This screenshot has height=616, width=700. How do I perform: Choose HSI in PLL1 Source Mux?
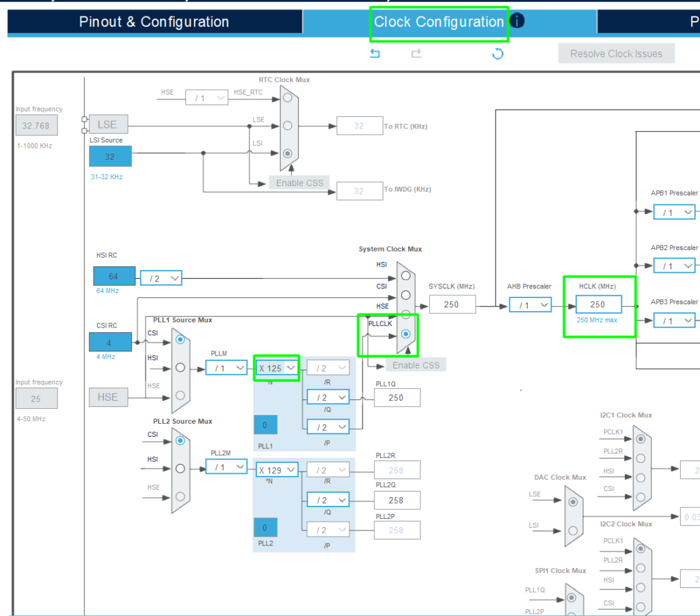click(180, 367)
